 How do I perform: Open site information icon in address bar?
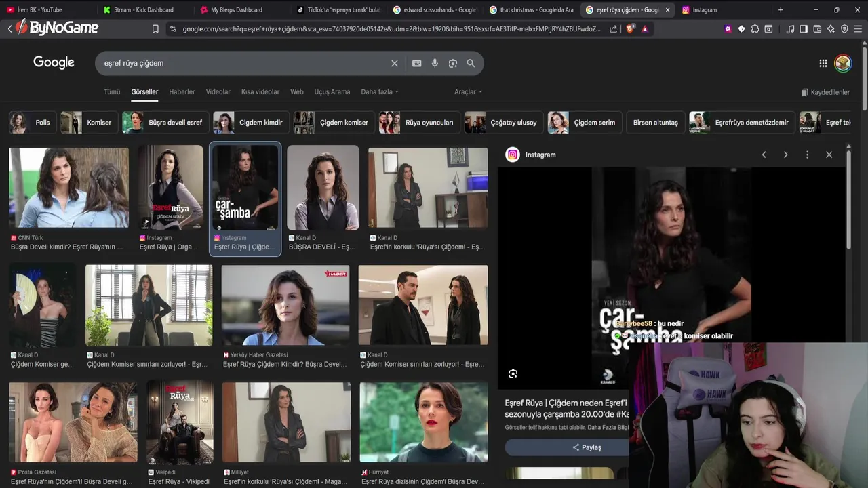tap(173, 29)
